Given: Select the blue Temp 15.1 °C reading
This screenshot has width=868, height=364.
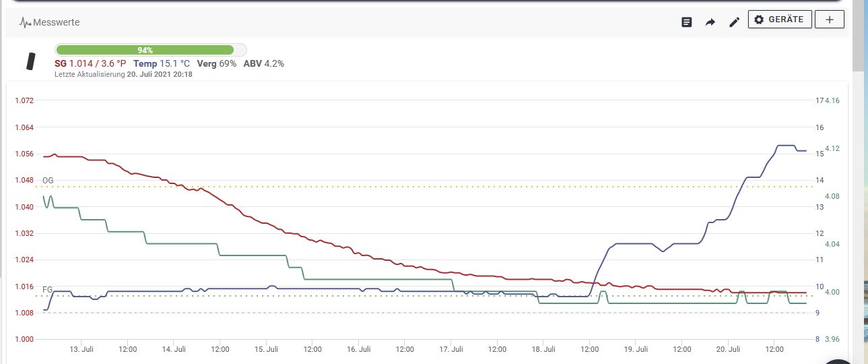Looking at the screenshot, I should [x=162, y=63].
